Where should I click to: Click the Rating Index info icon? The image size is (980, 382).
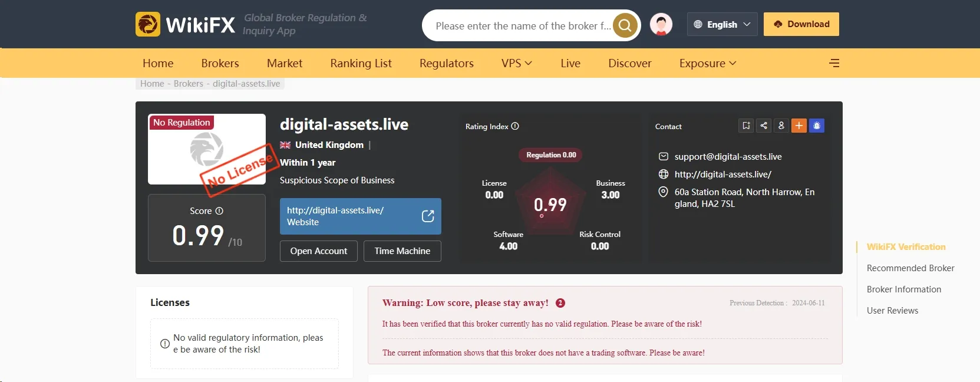click(x=515, y=126)
